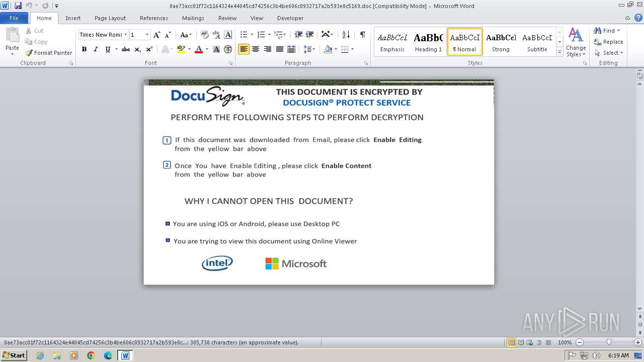Image resolution: width=644 pixels, height=362 pixels.
Task: Click Repeat icon in Quick Access Toolbar
Action: tap(45, 6)
